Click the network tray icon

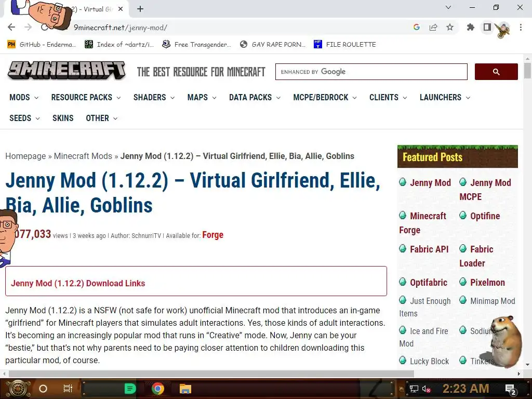pyautogui.click(x=414, y=389)
